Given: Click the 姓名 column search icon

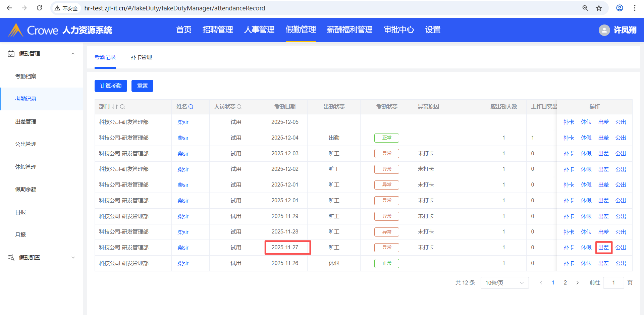Looking at the screenshot, I should pyautogui.click(x=191, y=107).
